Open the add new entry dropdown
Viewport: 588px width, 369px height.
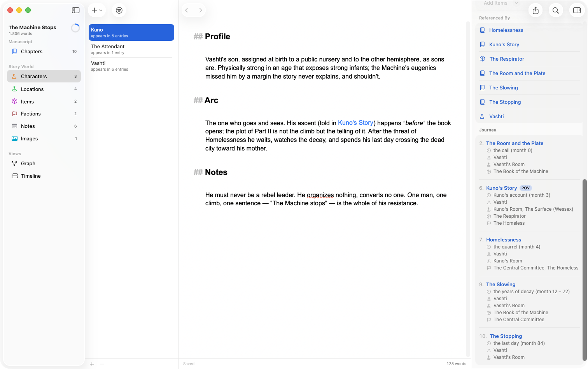click(x=97, y=10)
